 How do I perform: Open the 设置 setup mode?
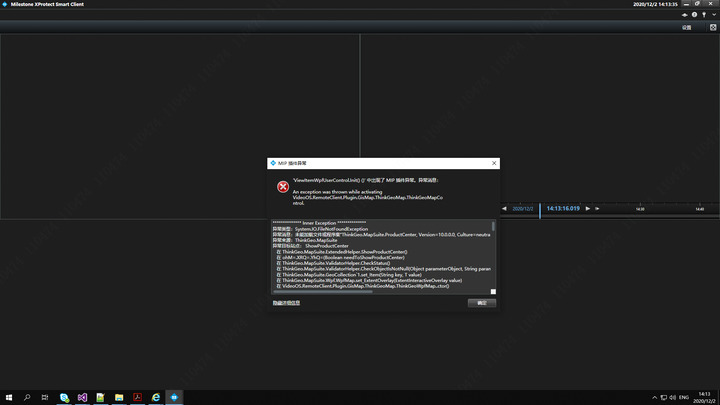coord(687,27)
